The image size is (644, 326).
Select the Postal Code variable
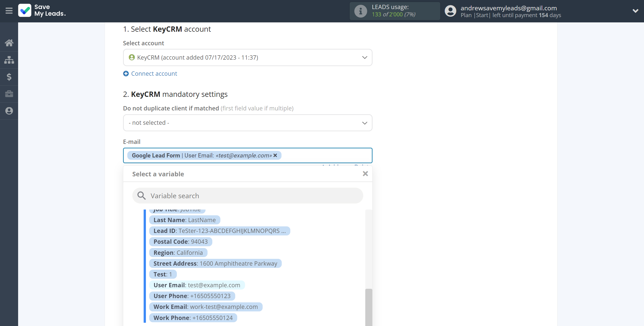point(181,241)
